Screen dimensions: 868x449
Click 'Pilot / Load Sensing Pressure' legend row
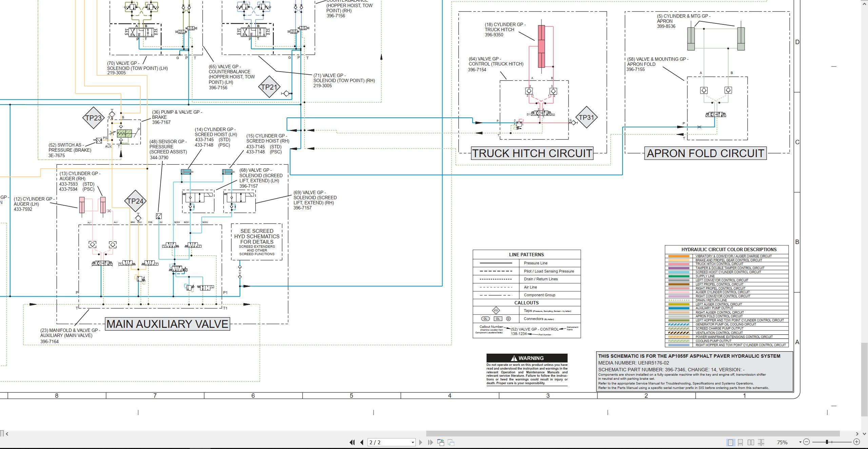pos(527,271)
